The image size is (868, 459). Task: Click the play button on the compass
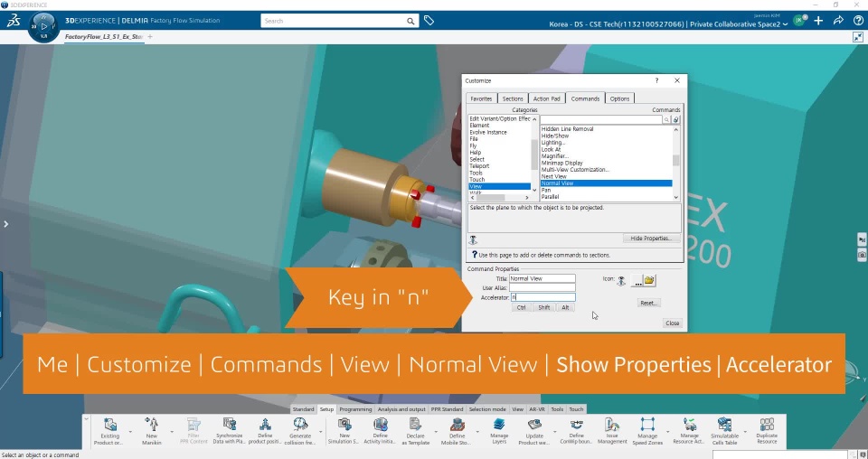tap(43, 26)
